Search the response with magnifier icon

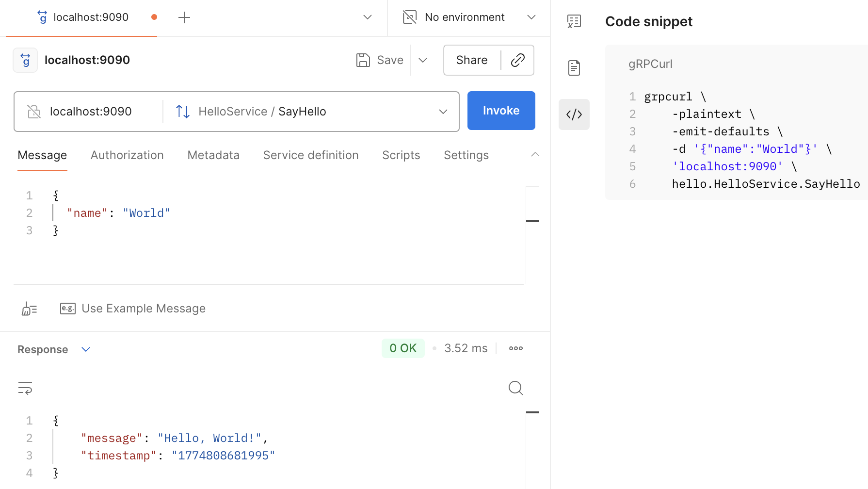coord(515,388)
